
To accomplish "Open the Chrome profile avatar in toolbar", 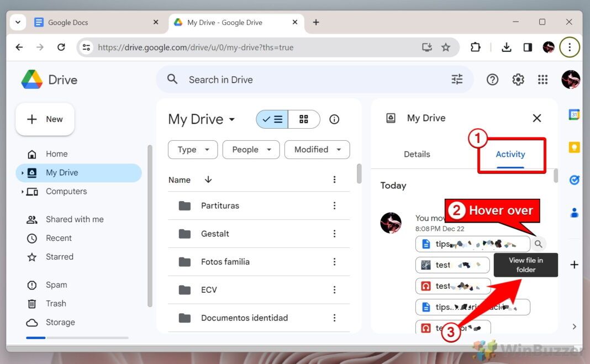I will (549, 48).
